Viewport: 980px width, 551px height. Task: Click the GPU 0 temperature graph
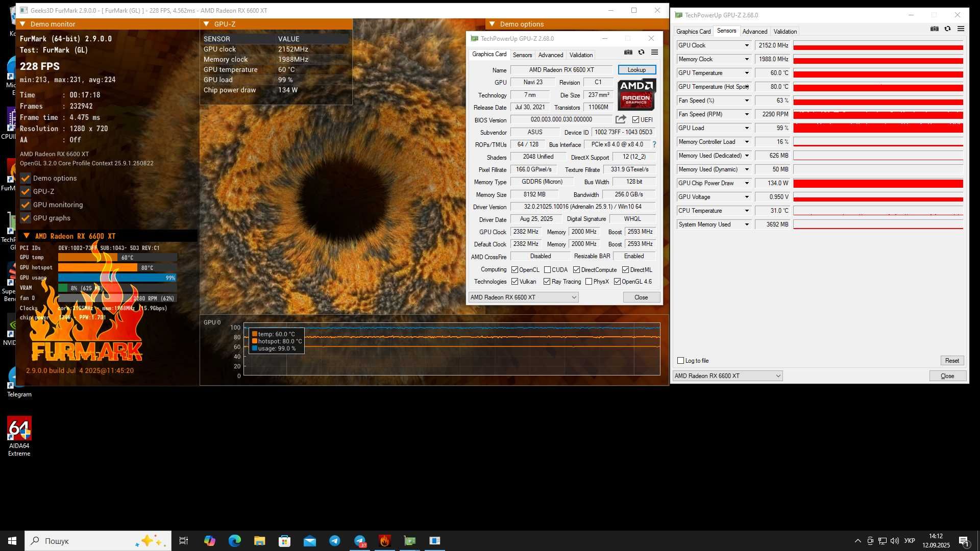(452, 349)
